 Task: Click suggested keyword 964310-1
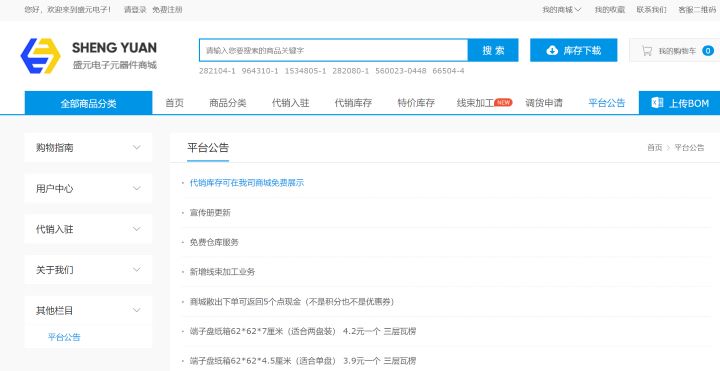tap(260, 71)
